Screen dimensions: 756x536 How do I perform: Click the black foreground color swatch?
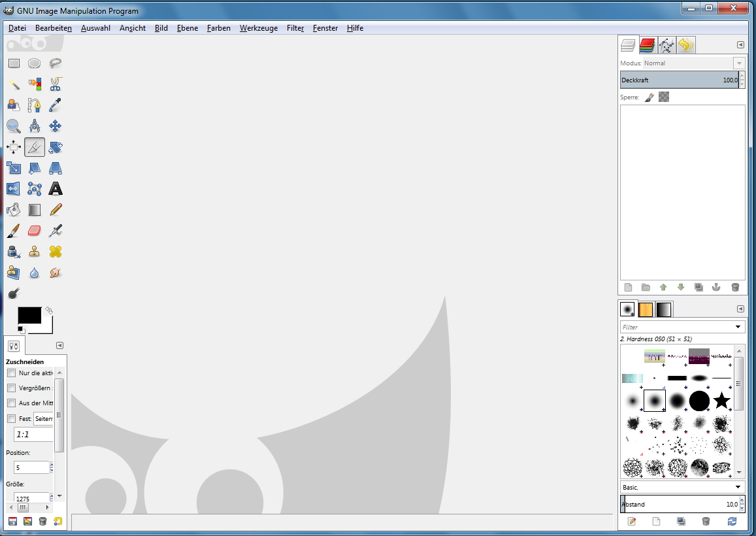(x=29, y=315)
